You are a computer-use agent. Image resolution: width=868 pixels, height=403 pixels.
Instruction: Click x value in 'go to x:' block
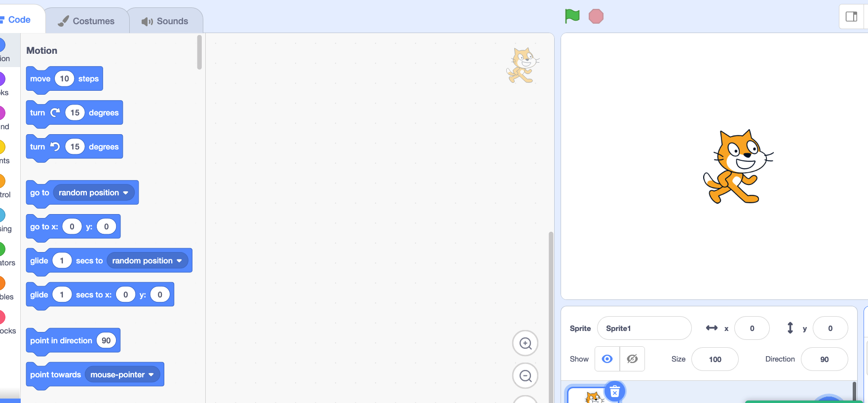tap(72, 226)
